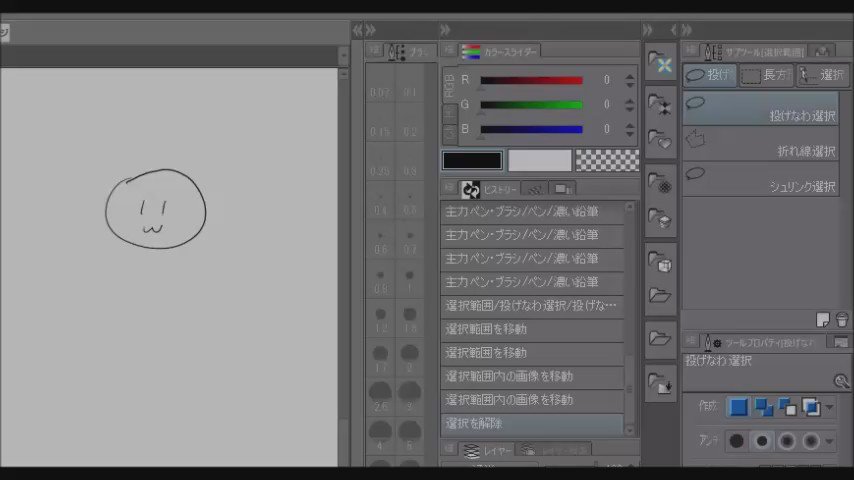This screenshot has height=480, width=854.
Task: Decrease the B value with stepper arrow
Action: pyautogui.click(x=630, y=133)
